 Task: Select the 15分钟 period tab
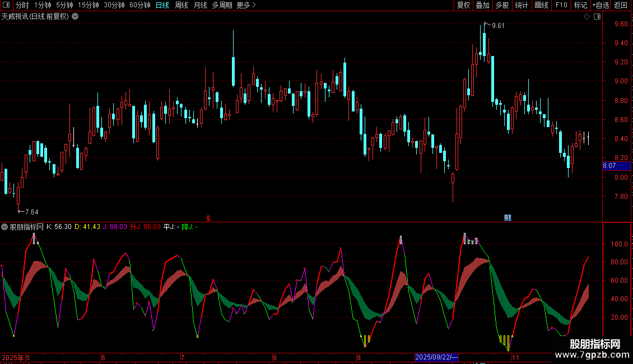coord(89,5)
